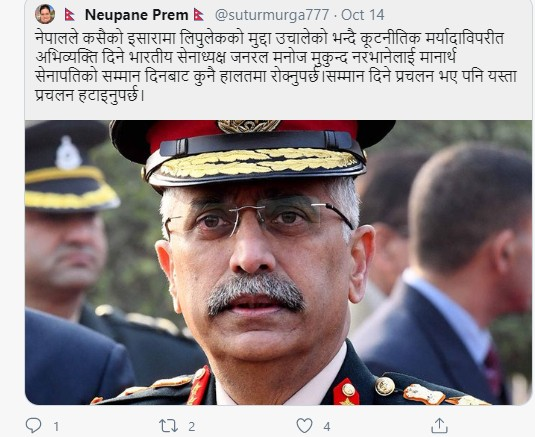The width and height of the screenshot is (535, 437).
Task: Click the first line of tweet text
Action: pos(270,39)
